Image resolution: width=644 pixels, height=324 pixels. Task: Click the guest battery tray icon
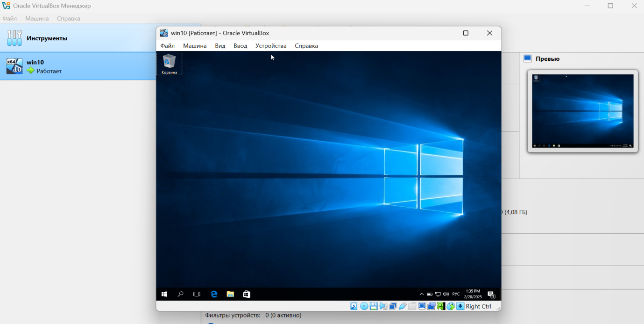[x=430, y=294]
